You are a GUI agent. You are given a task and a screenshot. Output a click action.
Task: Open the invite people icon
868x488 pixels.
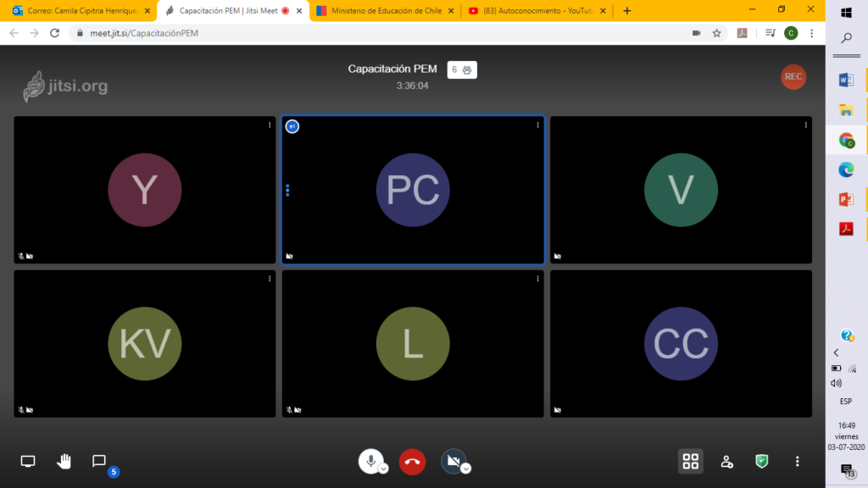click(726, 461)
